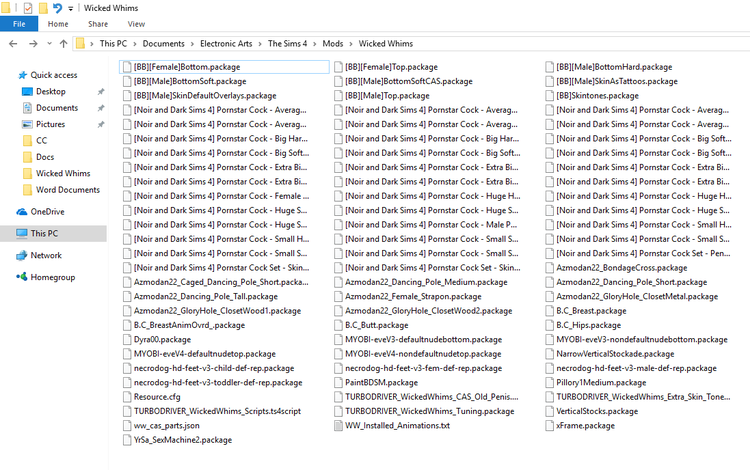Select Azmodan22_Dancing_Pole_Tall.package file

coord(206,296)
